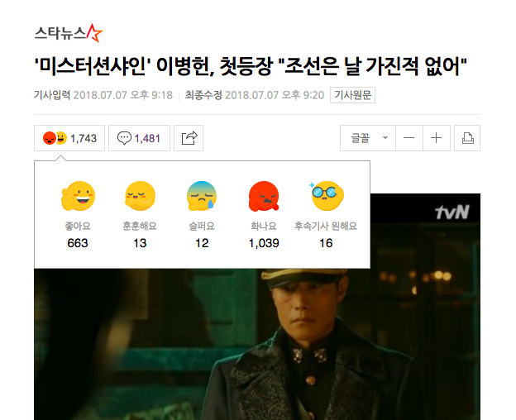The image size is (516, 420).
Task: Select the 훈훈해요 warm emoji reaction
Action: 140,196
